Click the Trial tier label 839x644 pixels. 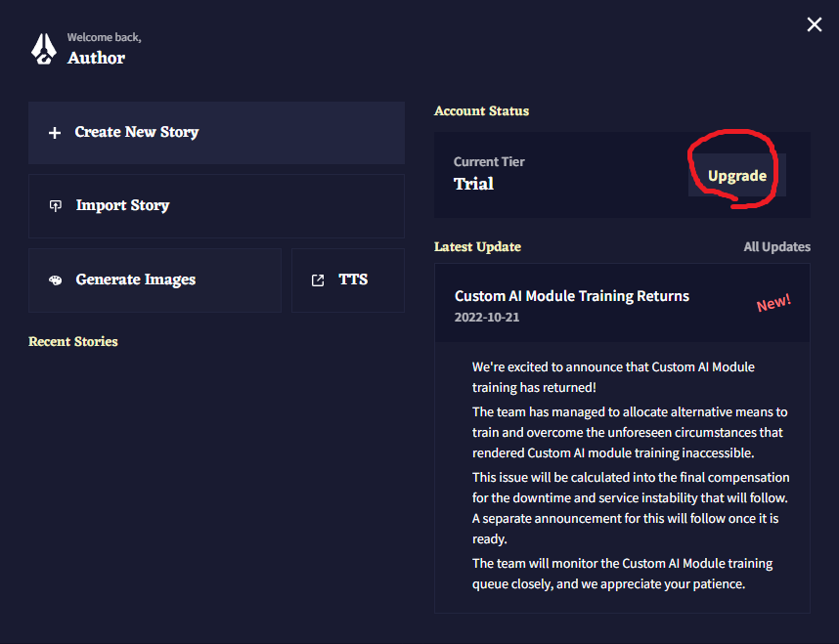click(x=473, y=184)
